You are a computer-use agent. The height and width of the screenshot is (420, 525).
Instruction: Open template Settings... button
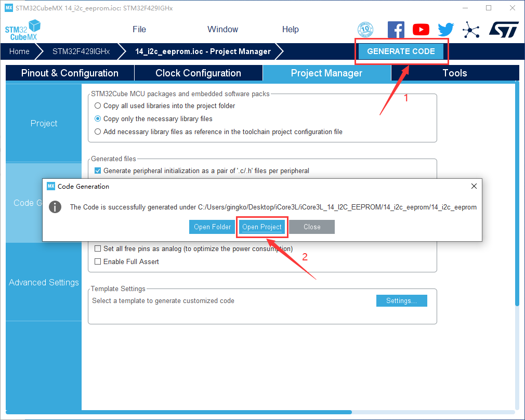click(x=401, y=301)
